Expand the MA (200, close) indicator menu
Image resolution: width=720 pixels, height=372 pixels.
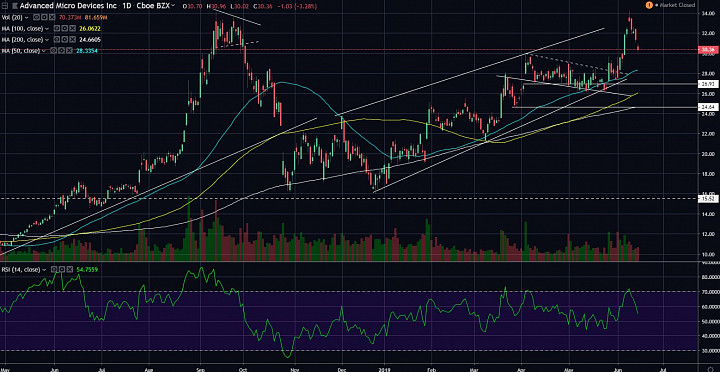coord(47,39)
